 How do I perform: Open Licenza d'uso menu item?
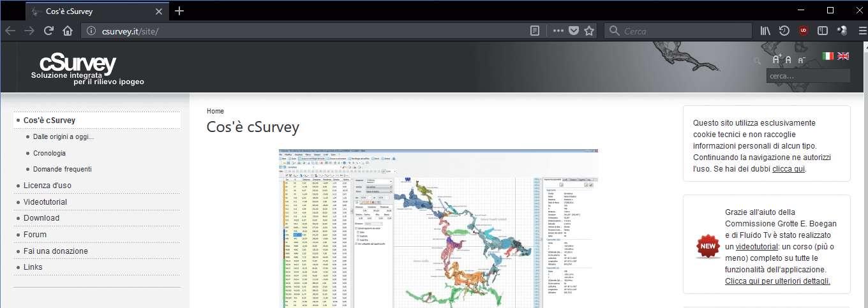[47, 186]
